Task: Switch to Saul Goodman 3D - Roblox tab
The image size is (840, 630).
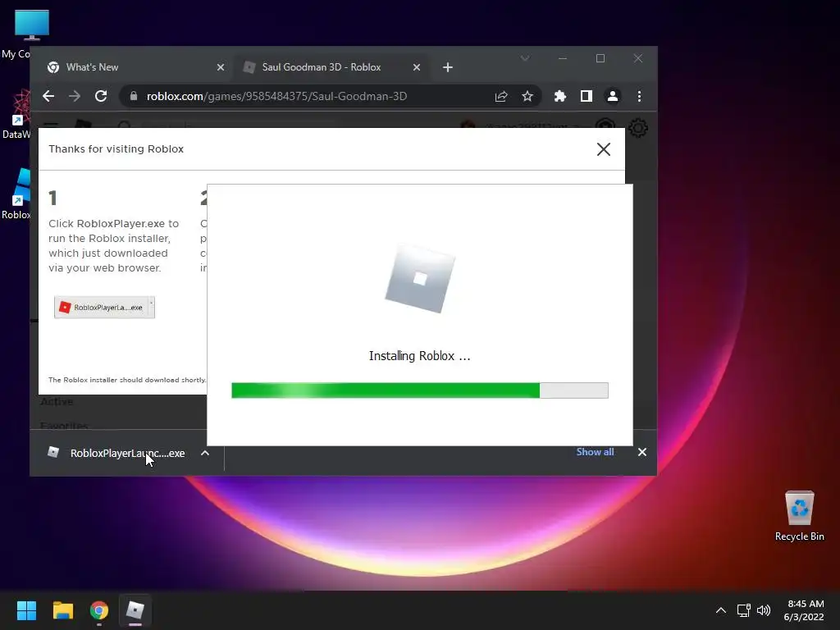Action: pyautogui.click(x=331, y=67)
